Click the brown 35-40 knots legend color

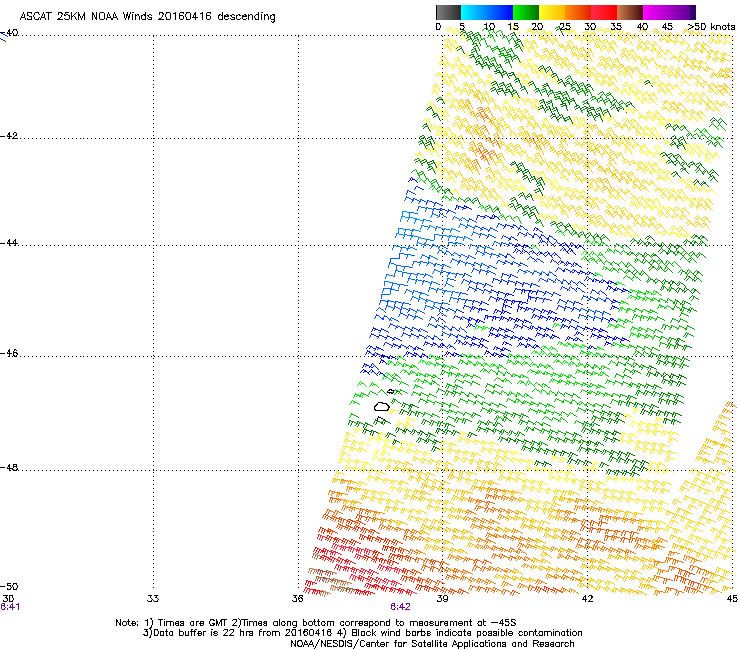click(630, 12)
